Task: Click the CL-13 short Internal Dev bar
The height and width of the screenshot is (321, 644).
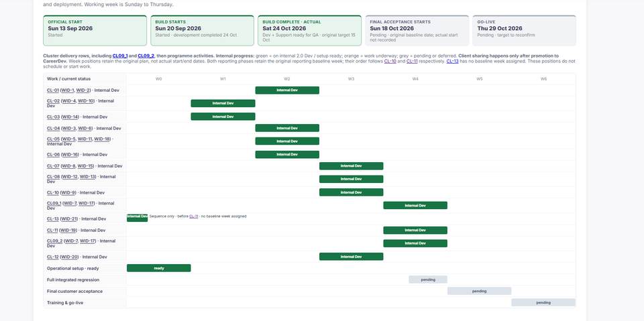Action: [137, 218]
